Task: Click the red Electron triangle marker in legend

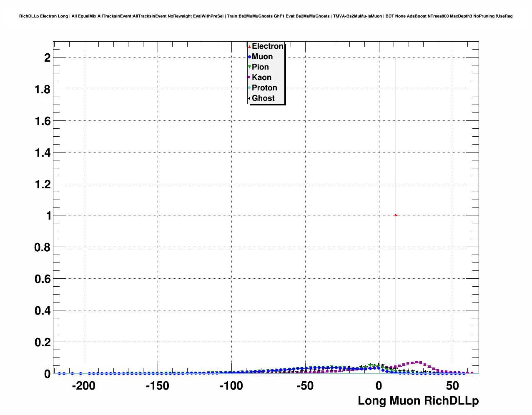Action: pyautogui.click(x=249, y=46)
